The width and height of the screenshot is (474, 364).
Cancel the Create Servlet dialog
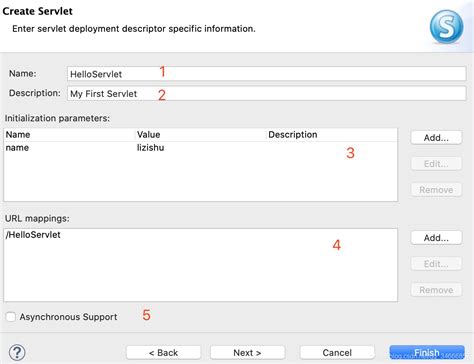click(x=337, y=352)
